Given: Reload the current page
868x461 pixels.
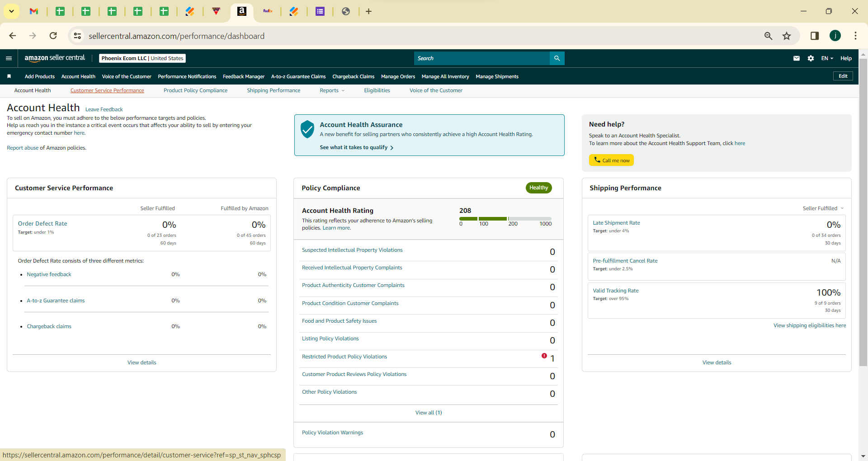Looking at the screenshot, I should (53, 36).
